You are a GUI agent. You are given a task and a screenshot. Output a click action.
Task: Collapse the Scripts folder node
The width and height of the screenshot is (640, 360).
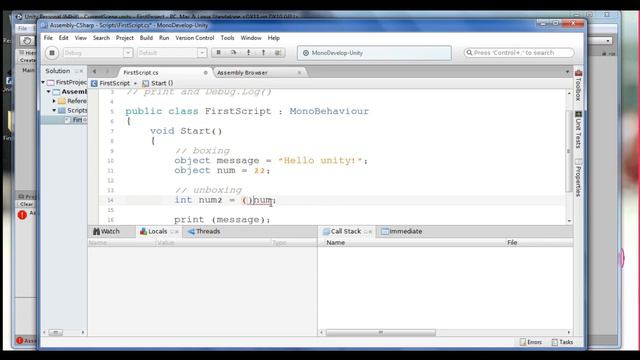(x=54, y=110)
